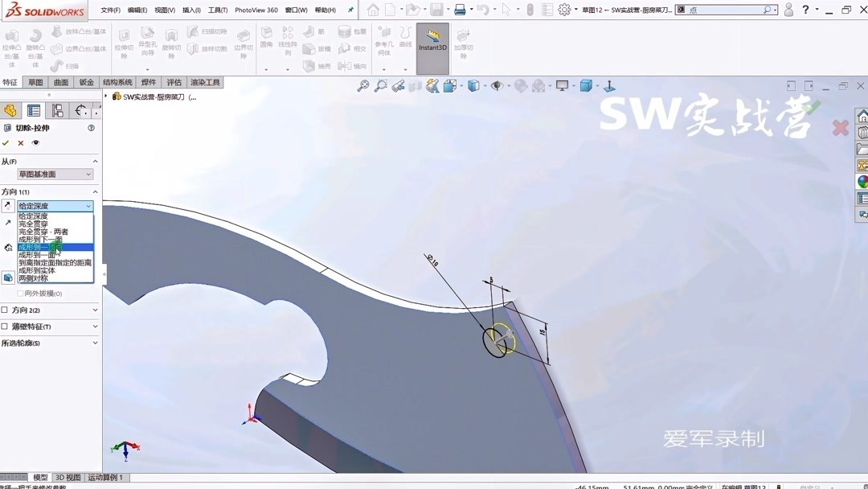Open the 草图基准面 start condition dropdown
The width and height of the screenshot is (868, 489).
click(x=88, y=174)
